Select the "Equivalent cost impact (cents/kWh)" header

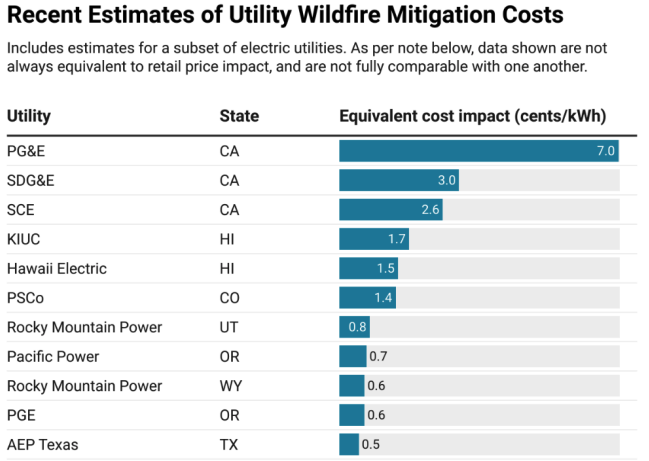(x=472, y=117)
